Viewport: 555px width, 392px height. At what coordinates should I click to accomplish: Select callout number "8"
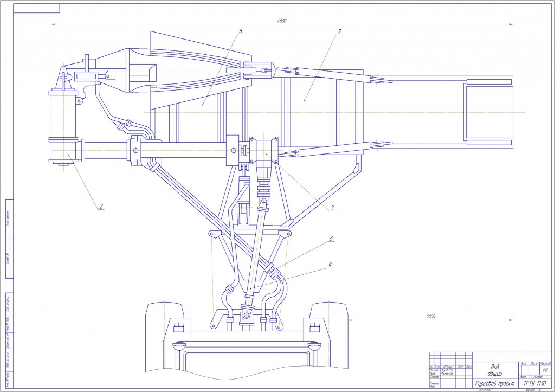(331, 239)
